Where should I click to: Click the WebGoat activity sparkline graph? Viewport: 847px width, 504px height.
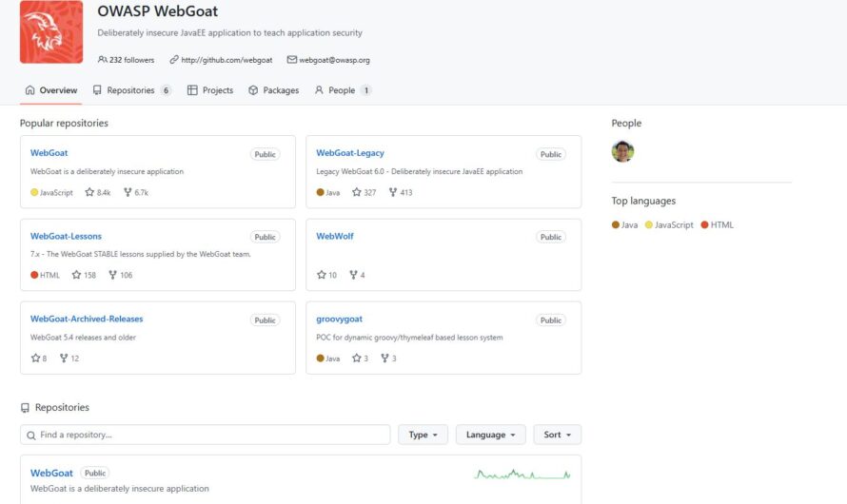point(522,475)
